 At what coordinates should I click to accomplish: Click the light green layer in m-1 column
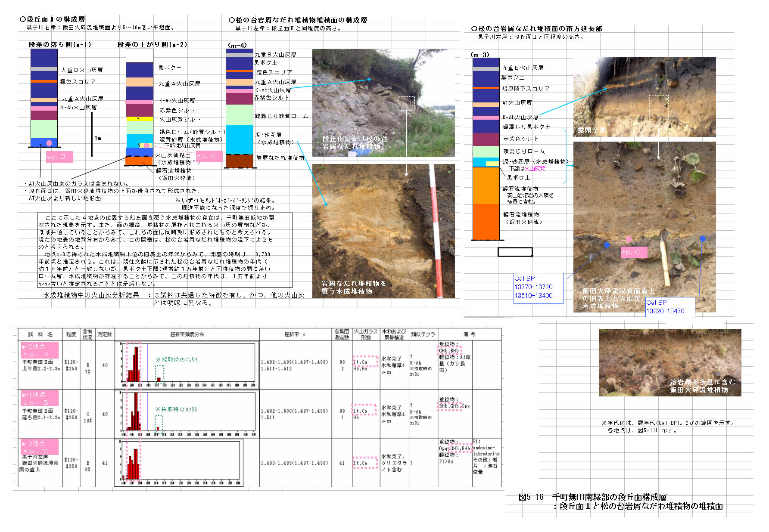44,129
